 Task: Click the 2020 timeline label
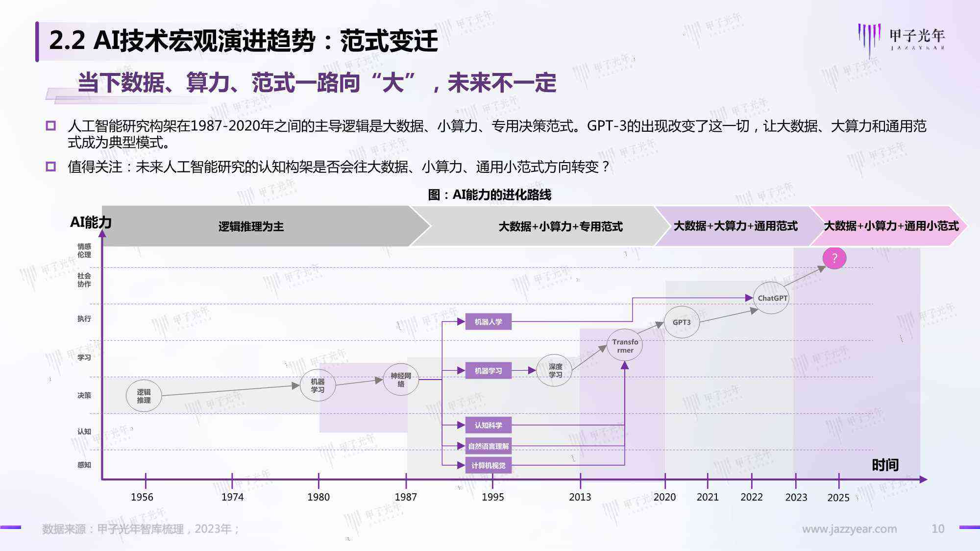click(664, 497)
